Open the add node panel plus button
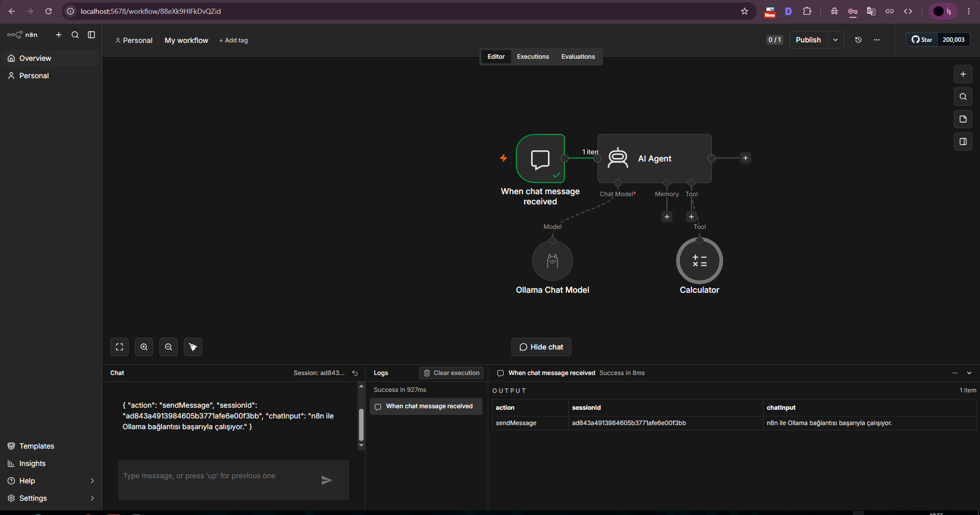The image size is (980, 515). point(963,74)
